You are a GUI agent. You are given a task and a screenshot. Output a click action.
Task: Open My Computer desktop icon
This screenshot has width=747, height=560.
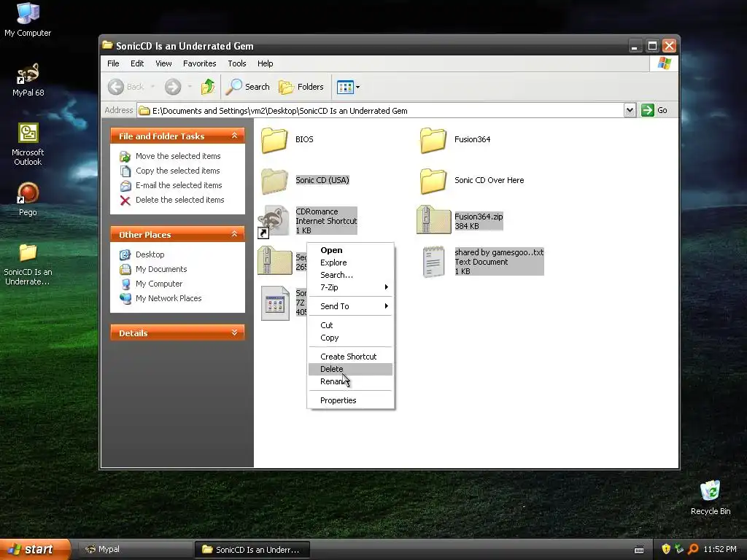click(28, 20)
